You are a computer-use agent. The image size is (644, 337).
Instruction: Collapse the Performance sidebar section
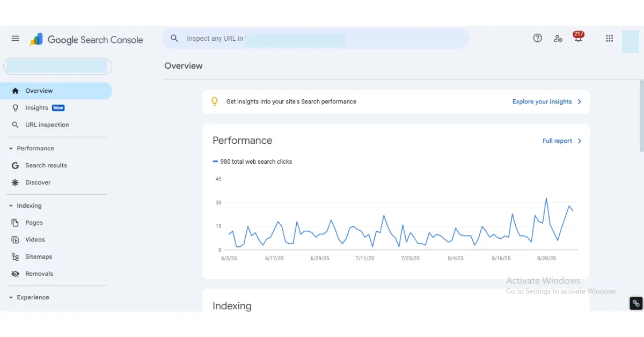tap(10, 149)
